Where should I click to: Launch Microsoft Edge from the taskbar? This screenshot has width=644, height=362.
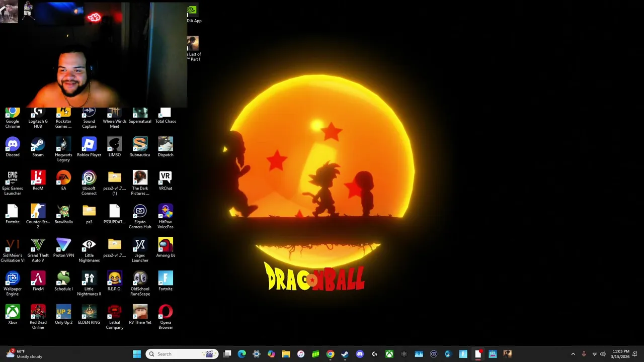pos(242,354)
